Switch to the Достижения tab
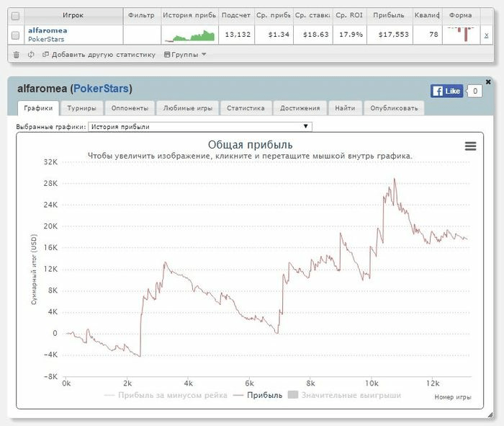This screenshot has width=504, height=426. 300,108
